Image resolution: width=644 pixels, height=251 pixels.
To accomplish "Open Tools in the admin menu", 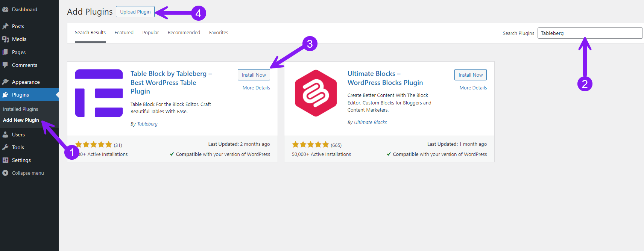I will pos(29,147).
